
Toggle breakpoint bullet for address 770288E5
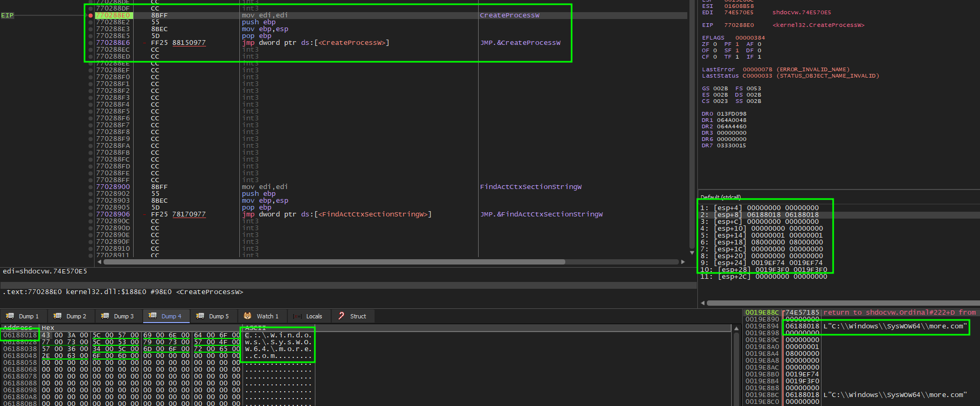click(x=91, y=36)
